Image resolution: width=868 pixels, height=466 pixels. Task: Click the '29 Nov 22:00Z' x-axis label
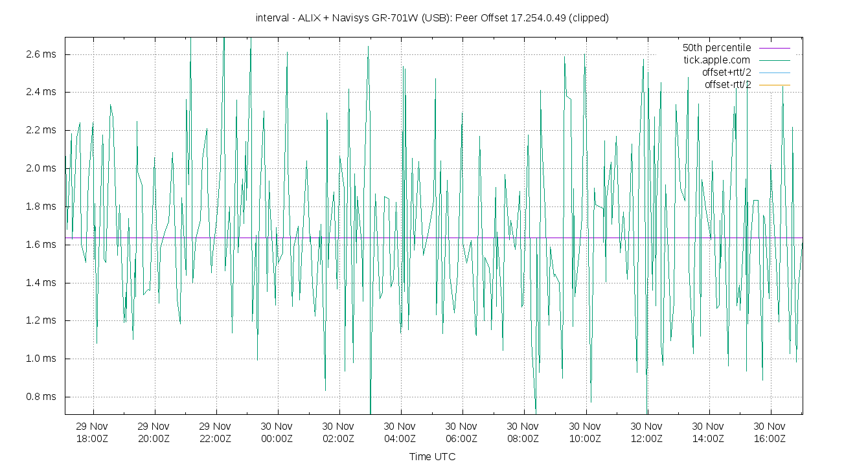coord(216,432)
